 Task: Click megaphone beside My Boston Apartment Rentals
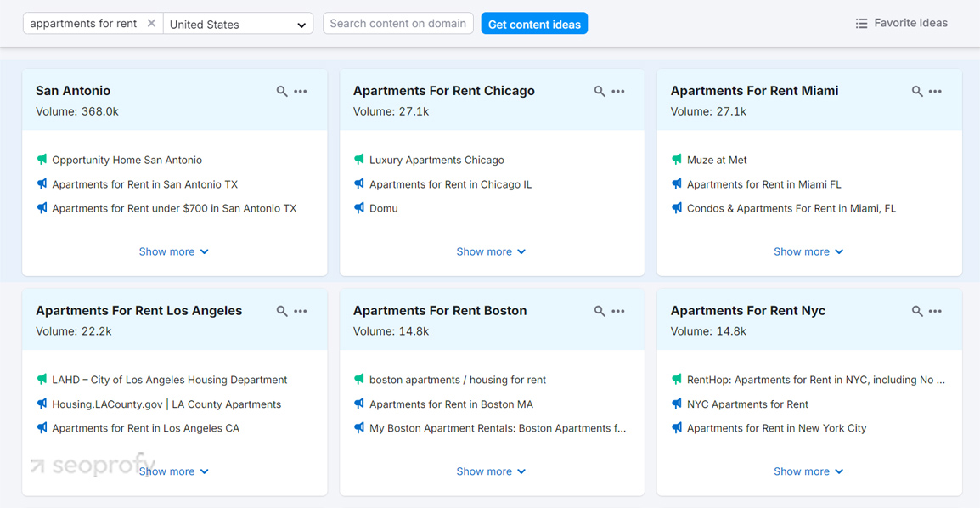tap(358, 427)
